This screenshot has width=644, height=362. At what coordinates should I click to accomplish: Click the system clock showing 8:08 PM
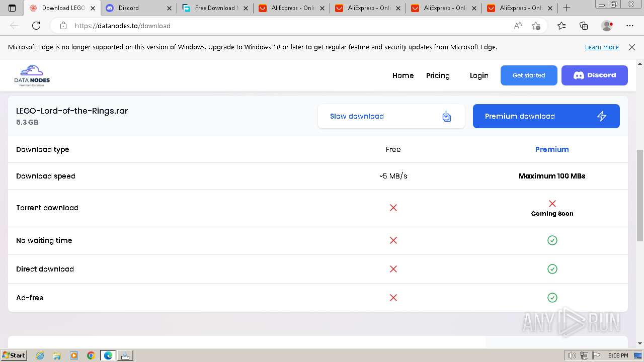click(618, 355)
